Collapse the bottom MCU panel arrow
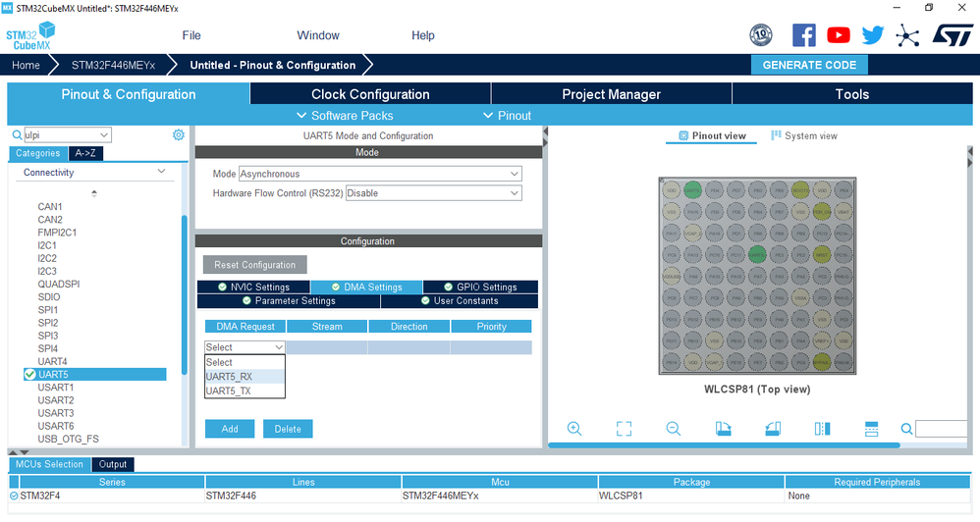The height and width of the screenshot is (522, 980). click(24, 452)
